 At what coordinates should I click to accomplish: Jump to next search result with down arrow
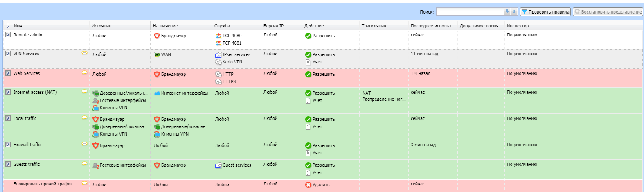click(x=507, y=12)
